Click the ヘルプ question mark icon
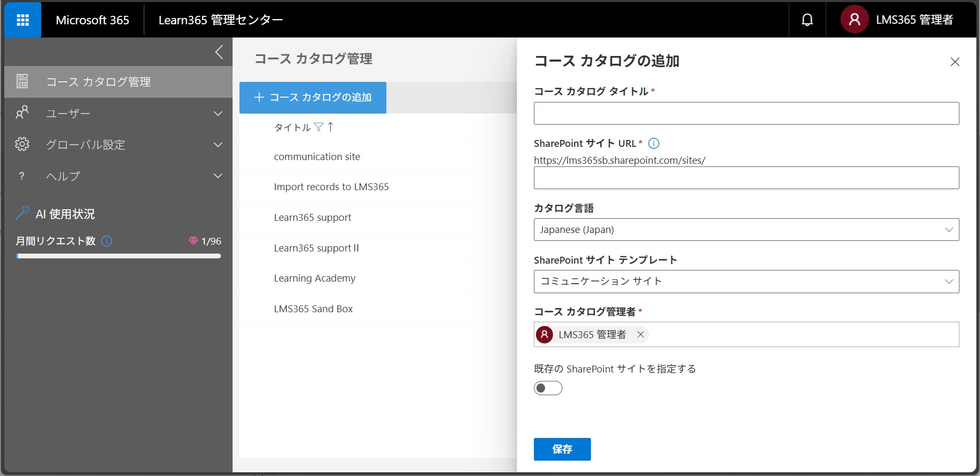Viewport: 980px width, 476px height. click(x=22, y=176)
